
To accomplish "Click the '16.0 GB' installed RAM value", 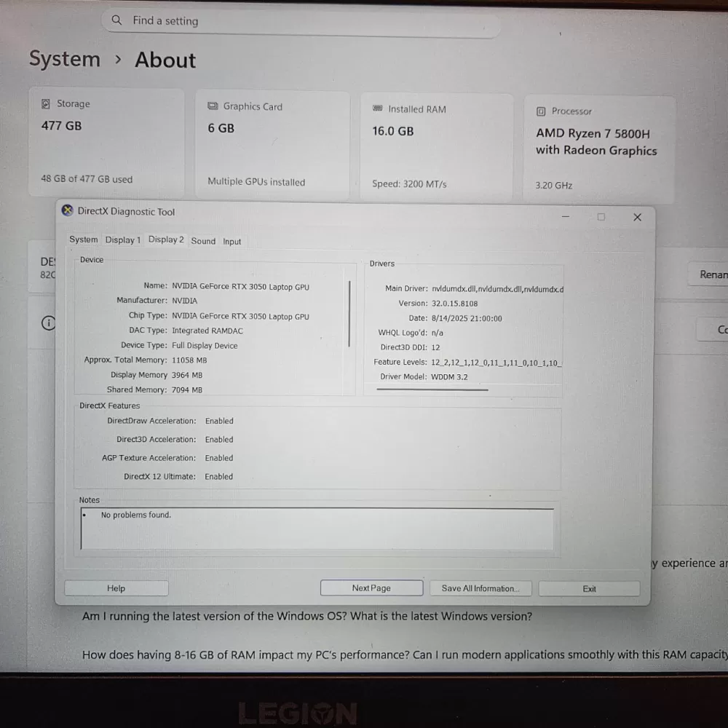I will tap(393, 131).
